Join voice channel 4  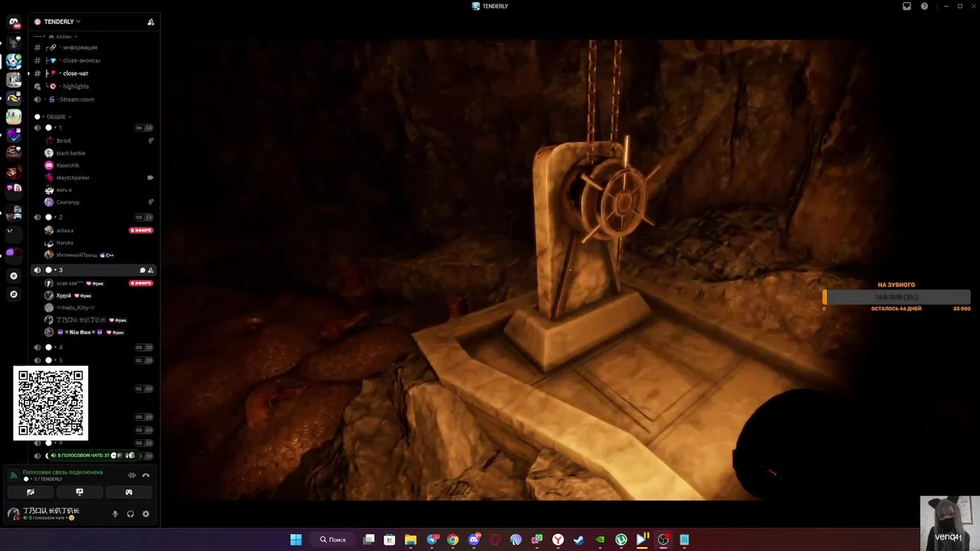click(93, 347)
